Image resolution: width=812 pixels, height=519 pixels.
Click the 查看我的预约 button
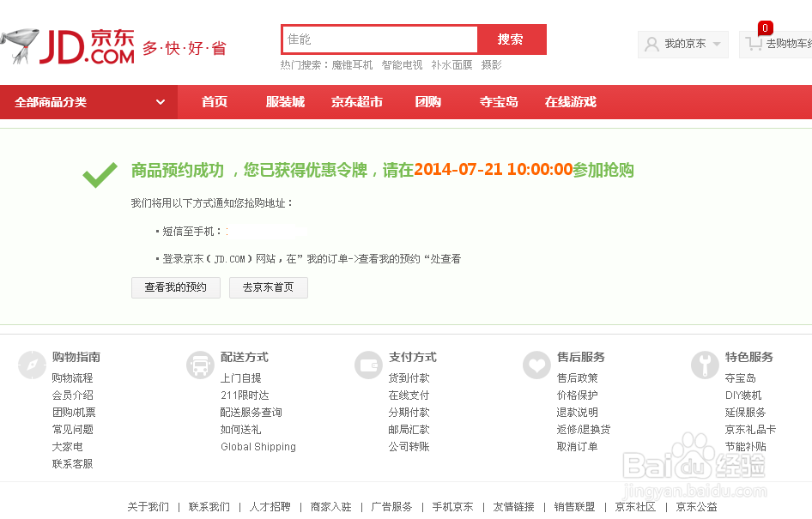pyautogui.click(x=176, y=287)
